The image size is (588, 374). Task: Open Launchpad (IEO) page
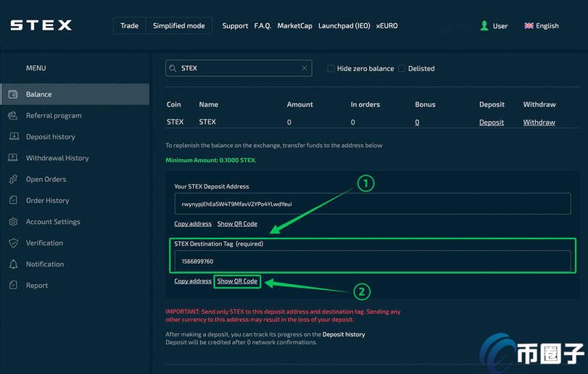tap(344, 26)
